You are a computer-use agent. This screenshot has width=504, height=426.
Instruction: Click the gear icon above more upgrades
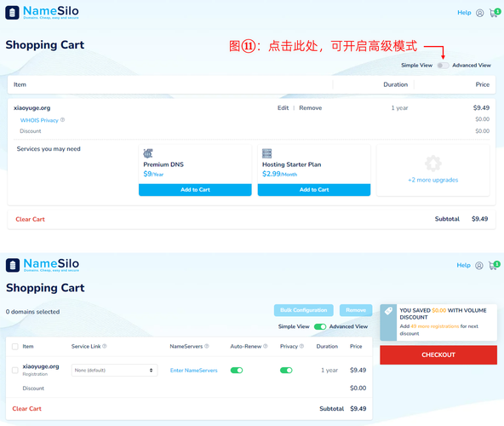click(x=433, y=164)
